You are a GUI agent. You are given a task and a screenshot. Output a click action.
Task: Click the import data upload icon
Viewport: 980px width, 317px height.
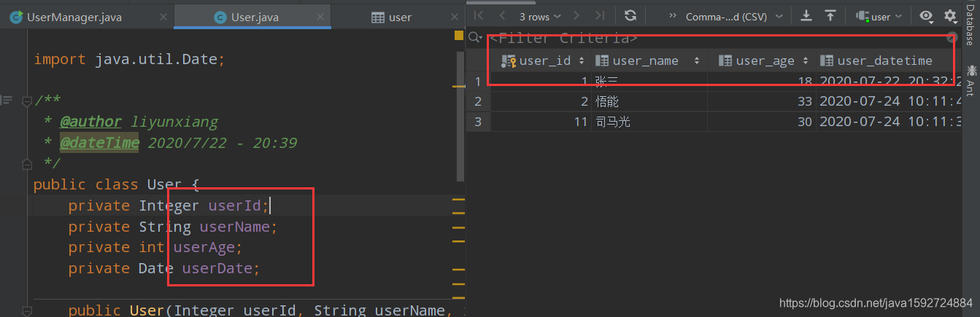(830, 15)
